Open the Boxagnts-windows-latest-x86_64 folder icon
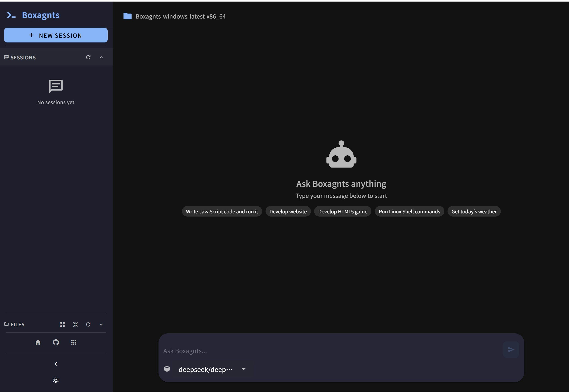 pyautogui.click(x=127, y=16)
